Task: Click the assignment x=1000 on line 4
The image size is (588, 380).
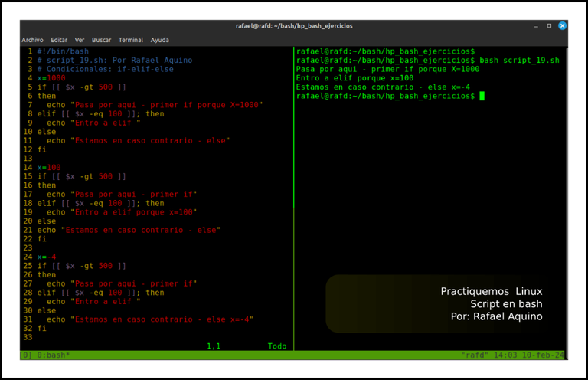Action: (51, 78)
